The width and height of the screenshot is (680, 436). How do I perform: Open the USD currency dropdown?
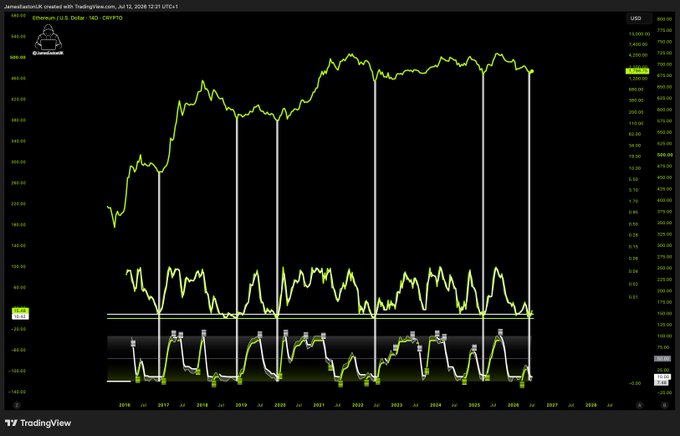pos(639,18)
